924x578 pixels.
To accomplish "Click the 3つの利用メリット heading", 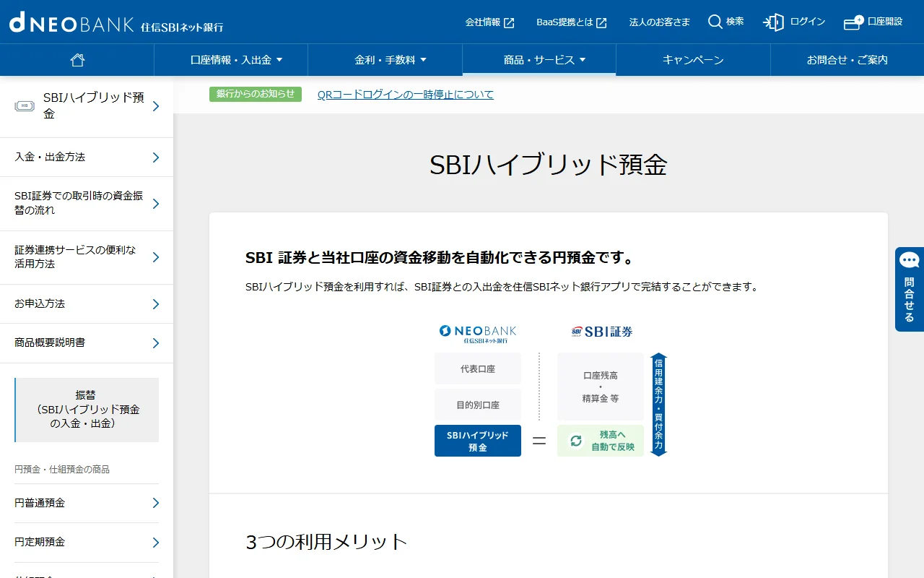I will pos(327,542).
